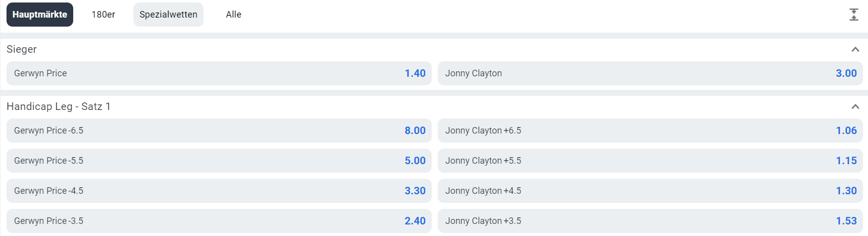Add Gerwyn Price -3.5 at 2.40
The height and width of the screenshot is (236, 868).
click(x=219, y=221)
